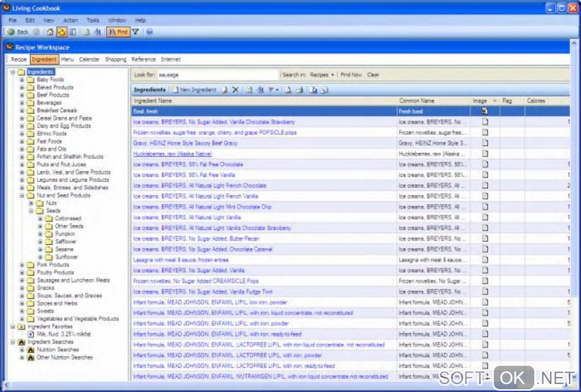Viewport: 581px width, 392px height.
Task: Click the refresh icon in Ingredients toolbar
Action: click(249, 89)
